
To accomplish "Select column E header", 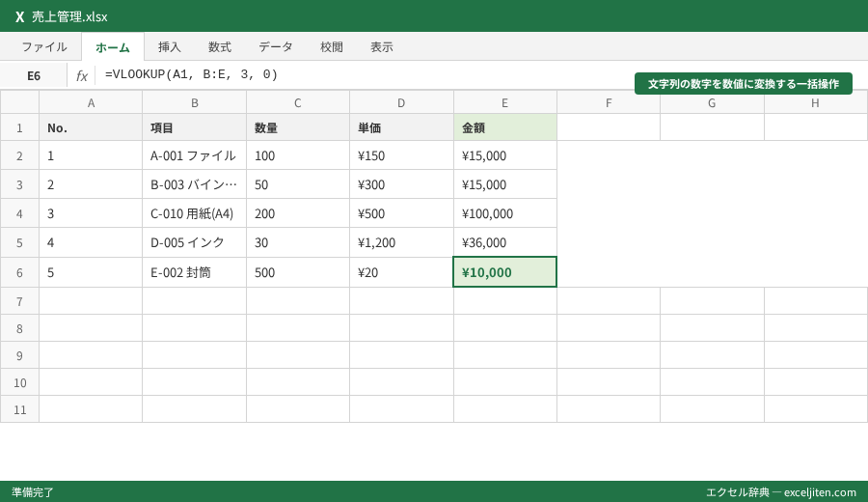I will coord(504,102).
